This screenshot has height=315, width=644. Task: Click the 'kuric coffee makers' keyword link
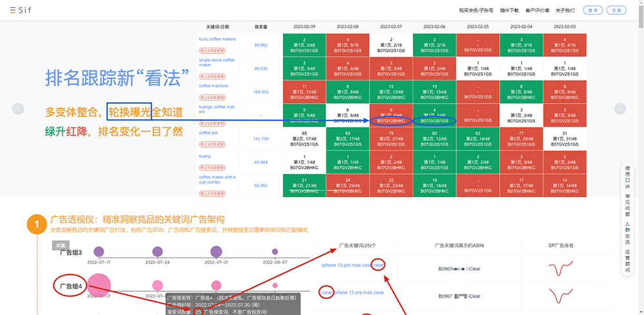pos(216,39)
